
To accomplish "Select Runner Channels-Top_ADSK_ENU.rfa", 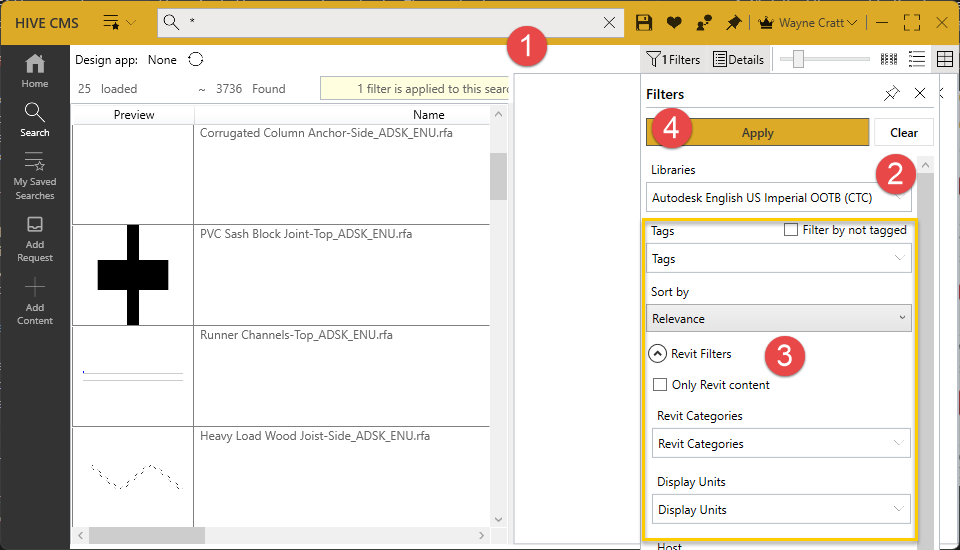I will [296, 335].
